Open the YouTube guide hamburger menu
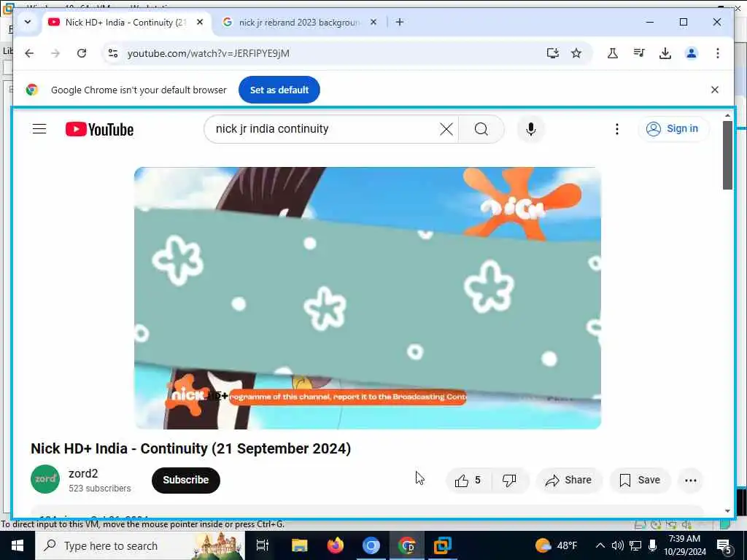This screenshot has width=747, height=560. coord(39,129)
